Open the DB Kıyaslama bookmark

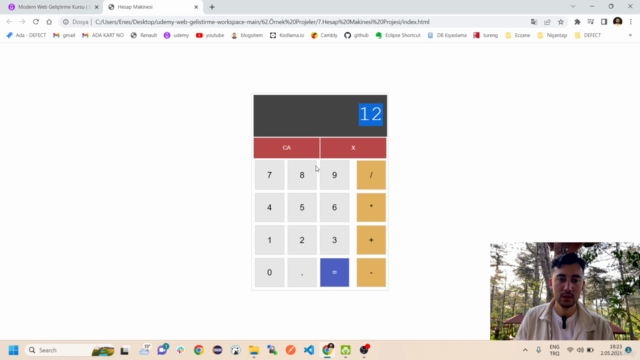coord(447,36)
